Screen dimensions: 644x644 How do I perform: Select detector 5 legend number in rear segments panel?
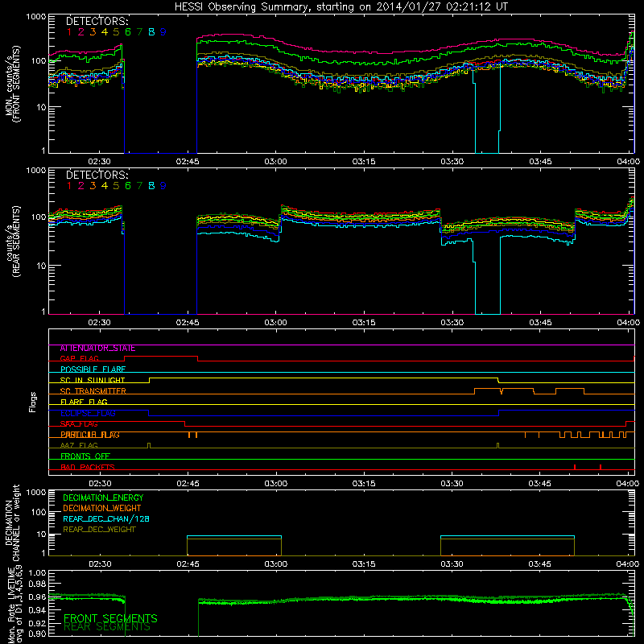pyautogui.click(x=116, y=186)
